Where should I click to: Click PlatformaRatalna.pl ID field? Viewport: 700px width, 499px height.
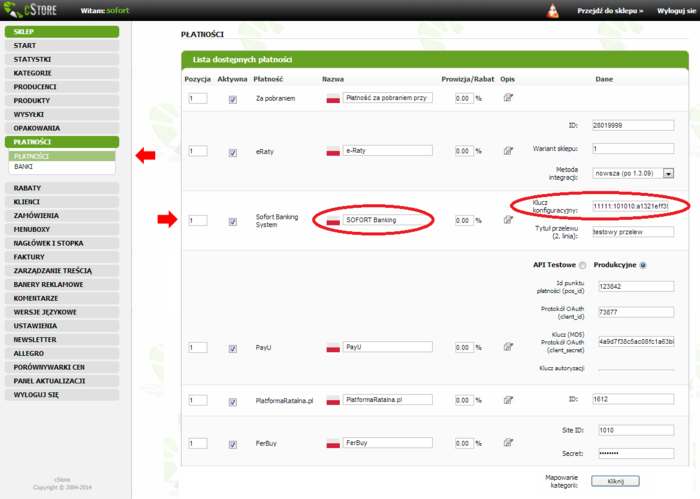[633, 399]
